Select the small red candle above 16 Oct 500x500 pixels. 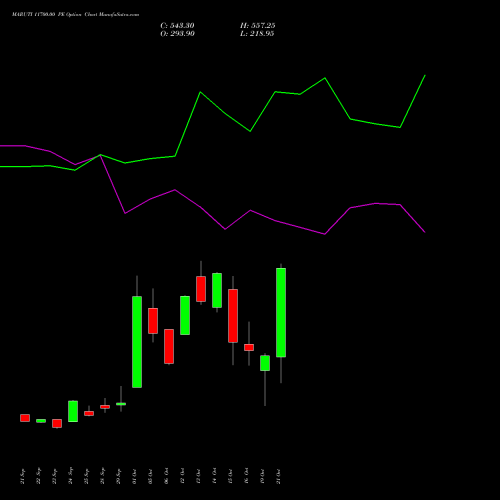249,347
